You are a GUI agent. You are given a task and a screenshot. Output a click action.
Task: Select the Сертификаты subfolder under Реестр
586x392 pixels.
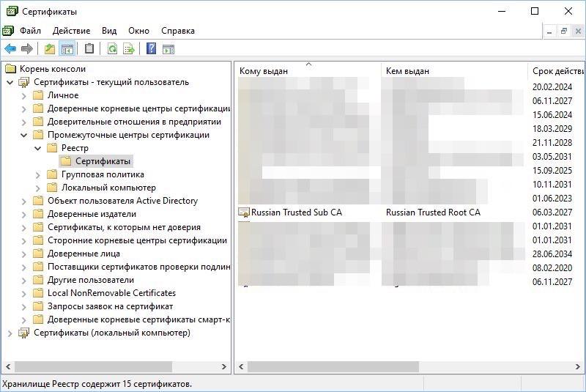pos(103,161)
